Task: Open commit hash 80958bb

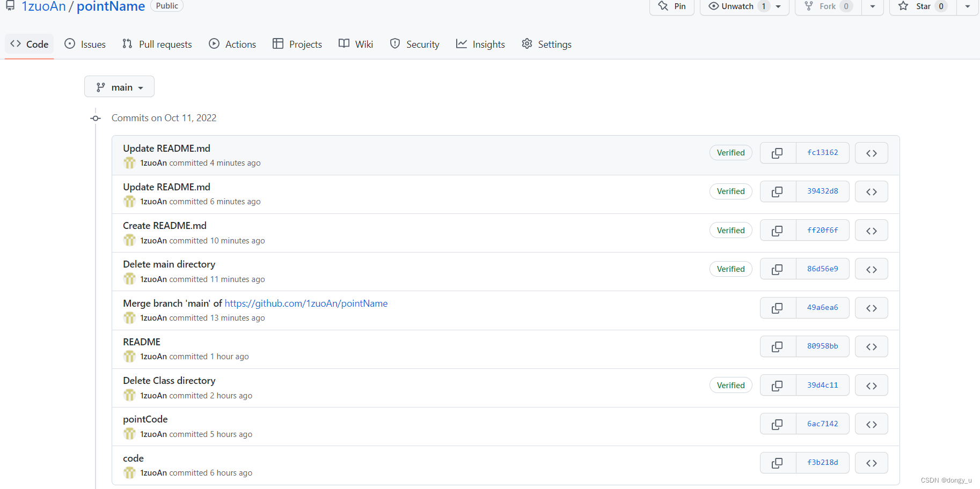Action: 823,346
